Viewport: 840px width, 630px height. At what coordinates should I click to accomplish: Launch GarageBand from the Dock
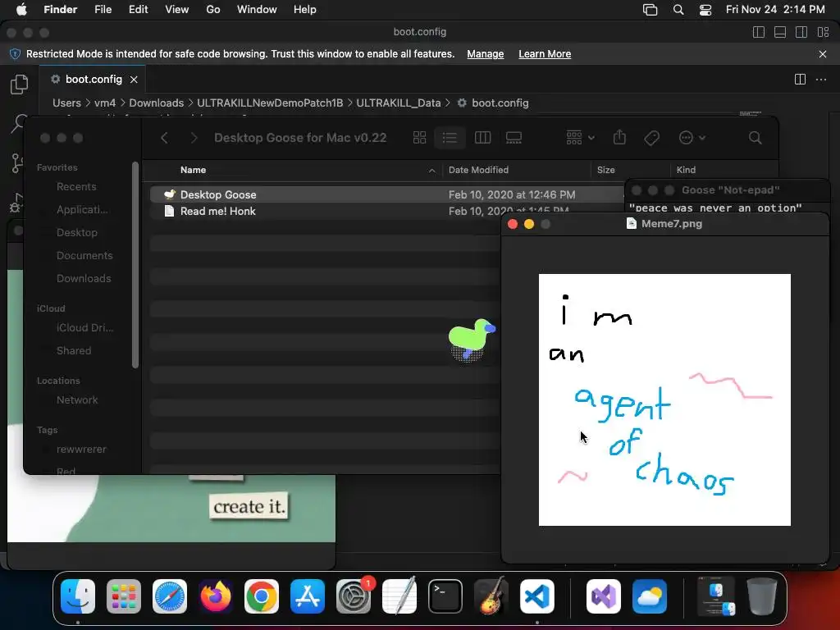(491, 596)
